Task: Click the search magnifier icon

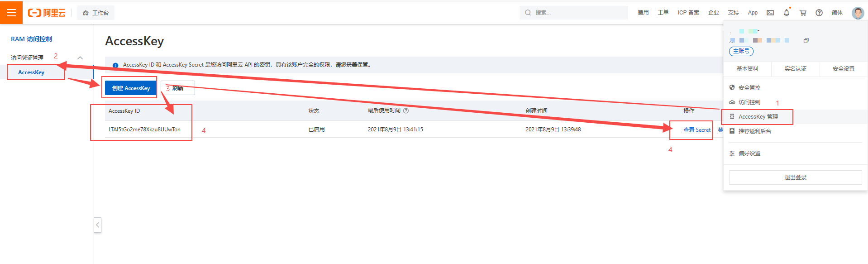Action: (528, 13)
